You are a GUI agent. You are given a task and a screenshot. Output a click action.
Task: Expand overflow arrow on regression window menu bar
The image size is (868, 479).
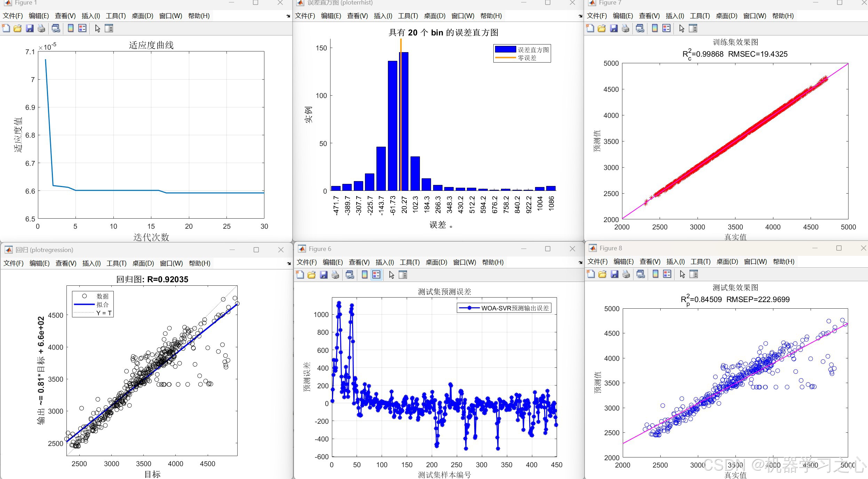click(289, 263)
